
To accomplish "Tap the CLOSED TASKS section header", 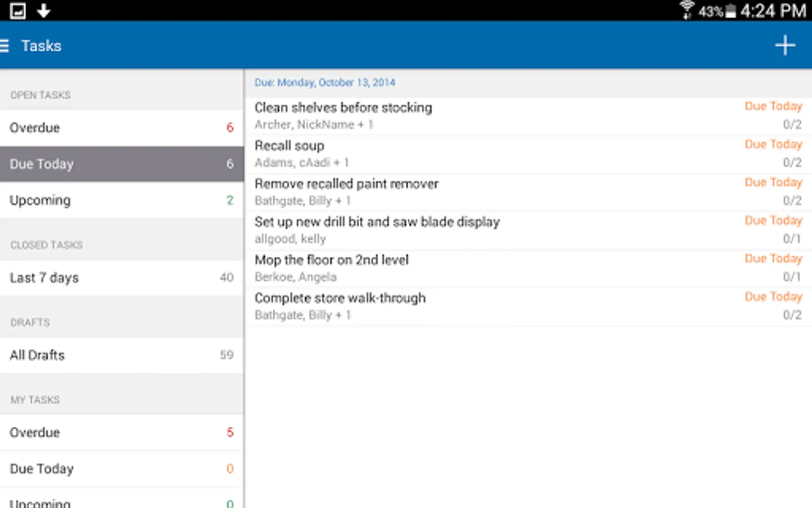I will click(47, 245).
